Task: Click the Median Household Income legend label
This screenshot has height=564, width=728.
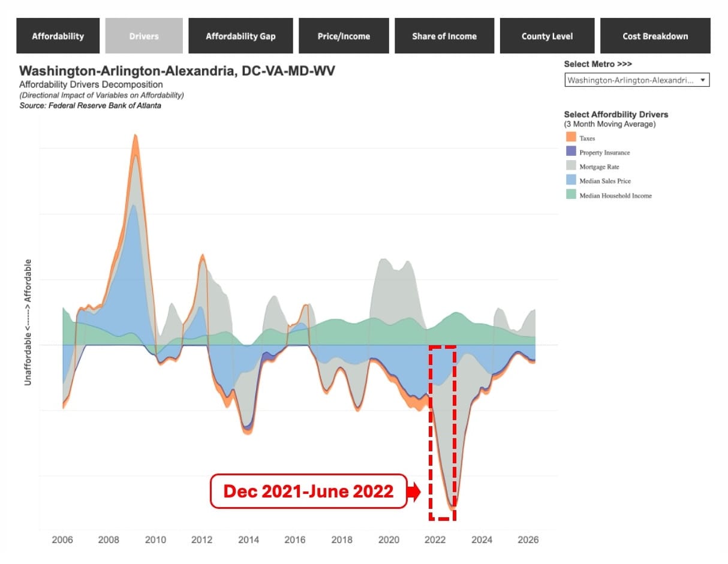Action: [615, 196]
